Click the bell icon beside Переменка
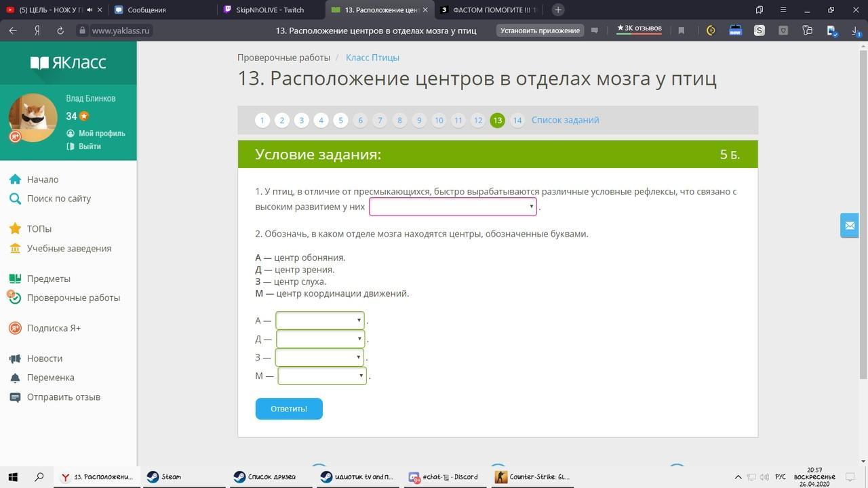This screenshot has height=488, width=868. [x=15, y=378]
